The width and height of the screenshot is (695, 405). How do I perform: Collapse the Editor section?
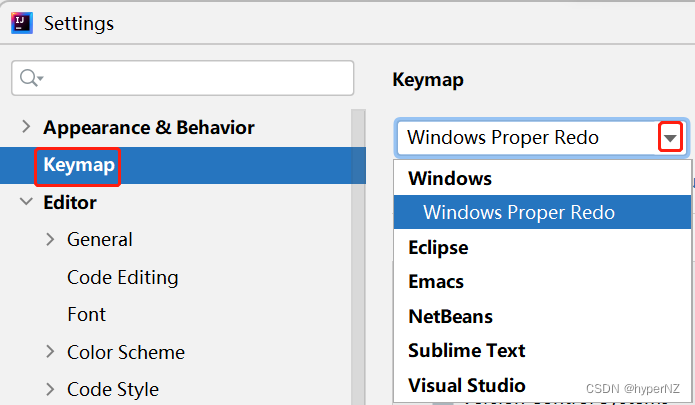pos(26,202)
